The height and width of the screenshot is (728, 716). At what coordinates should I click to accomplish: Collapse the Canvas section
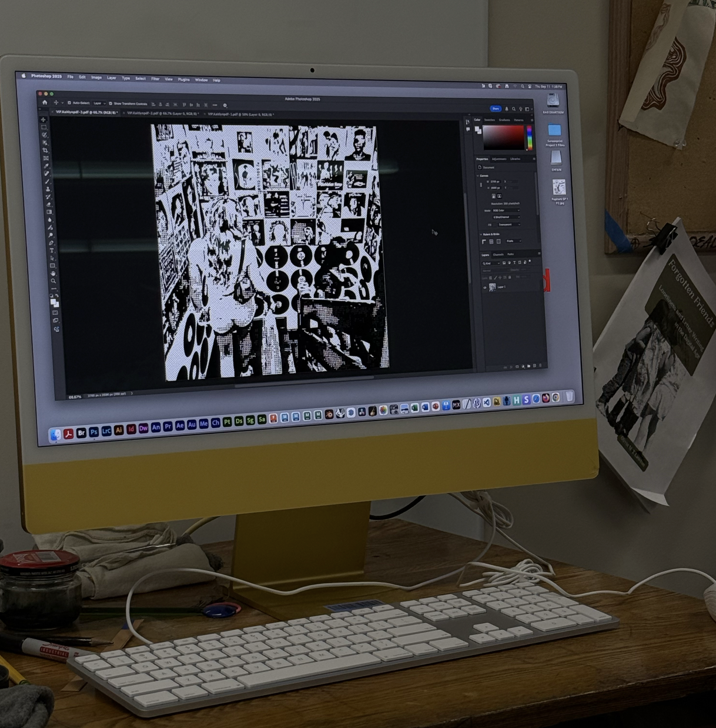[x=478, y=176]
